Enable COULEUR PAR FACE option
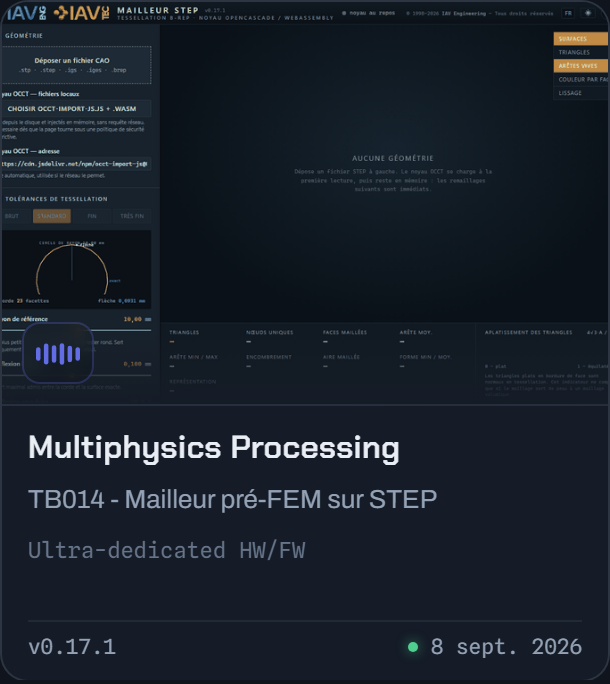This screenshot has width=610, height=684. [x=581, y=79]
